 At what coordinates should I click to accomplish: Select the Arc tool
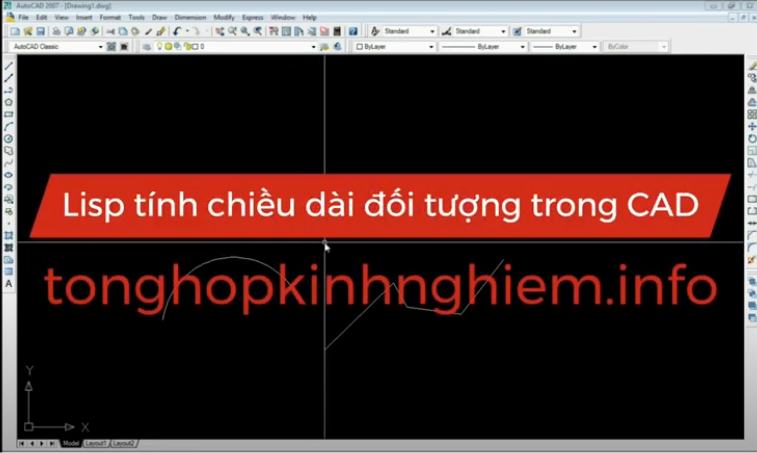[x=9, y=127]
